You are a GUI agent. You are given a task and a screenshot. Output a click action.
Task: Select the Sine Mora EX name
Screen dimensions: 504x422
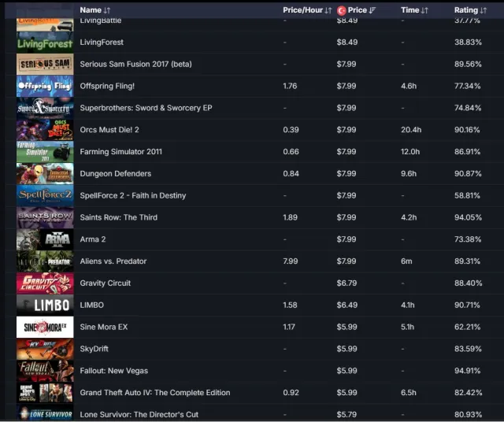103,327
